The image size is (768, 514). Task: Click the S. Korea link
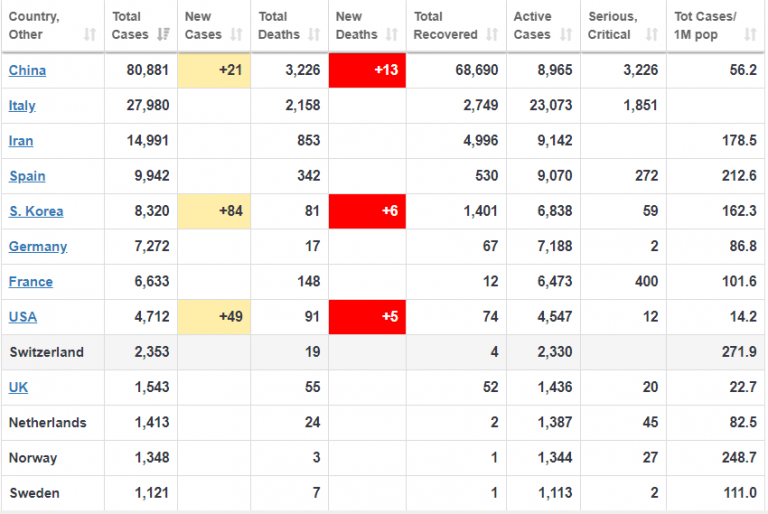click(36, 211)
